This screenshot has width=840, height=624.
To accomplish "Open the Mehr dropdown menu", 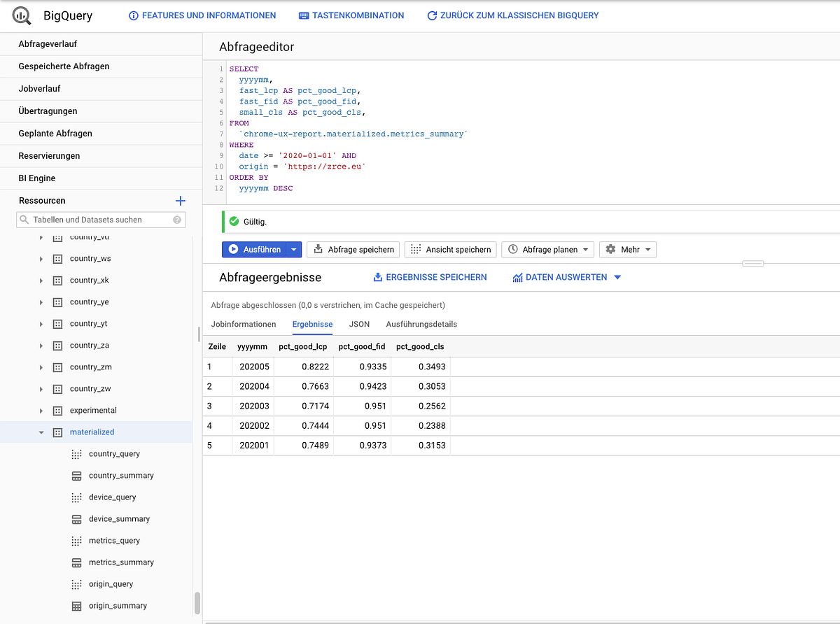I will pyautogui.click(x=628, y=250).
